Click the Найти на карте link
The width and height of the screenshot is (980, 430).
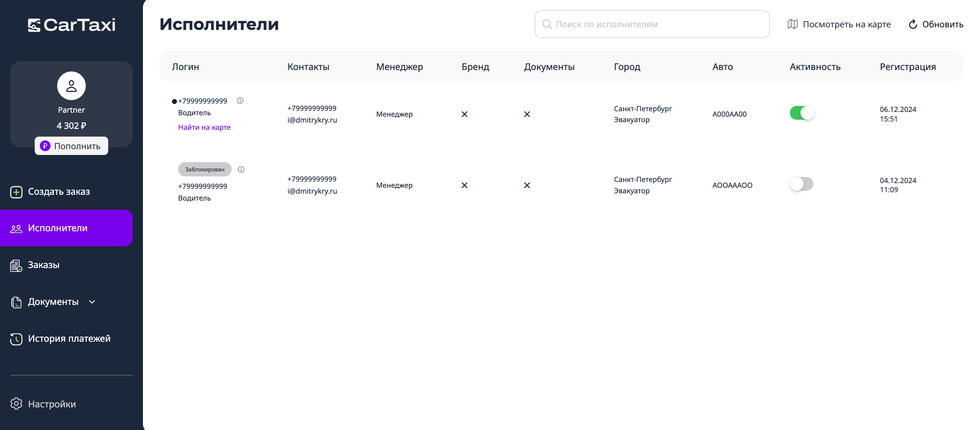(x=204, y=127)
